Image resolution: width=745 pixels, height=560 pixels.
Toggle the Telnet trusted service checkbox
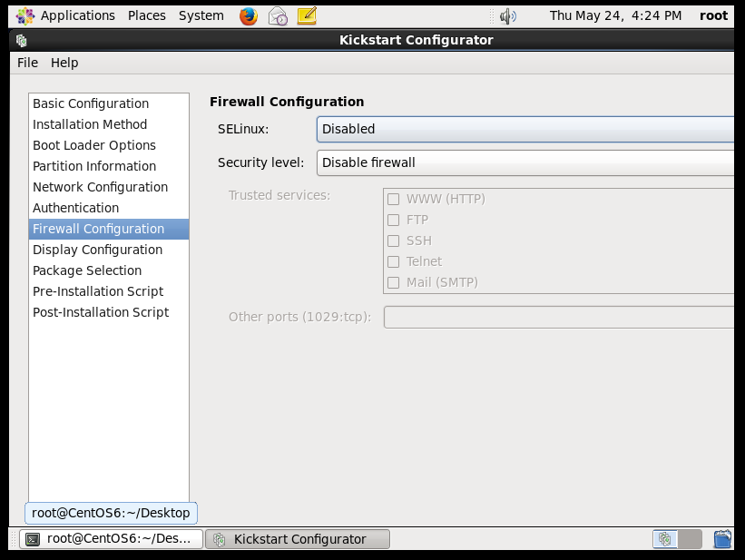pos(394,262)
